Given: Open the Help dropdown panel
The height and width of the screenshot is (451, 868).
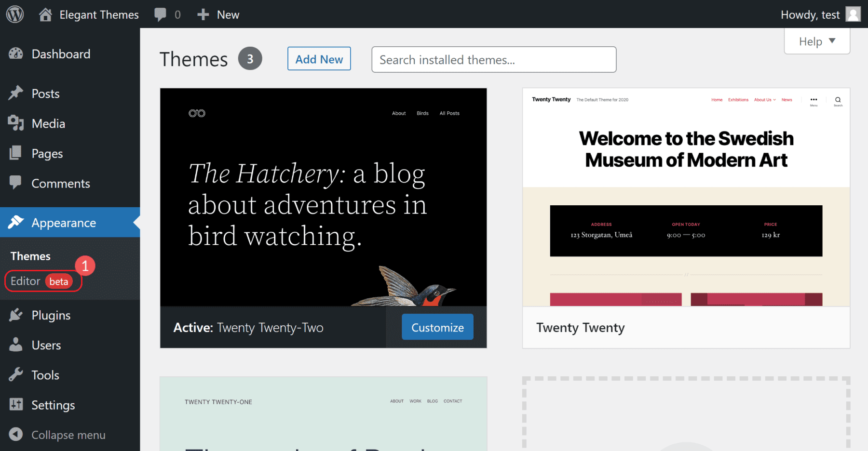Looking at the screenshot, I should tap(816, 41).
